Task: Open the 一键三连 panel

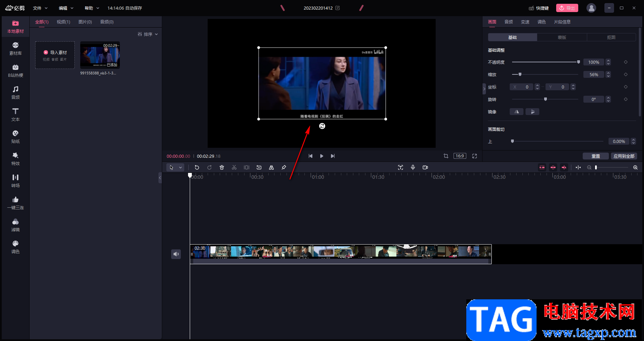Action: tap(15, 203)
